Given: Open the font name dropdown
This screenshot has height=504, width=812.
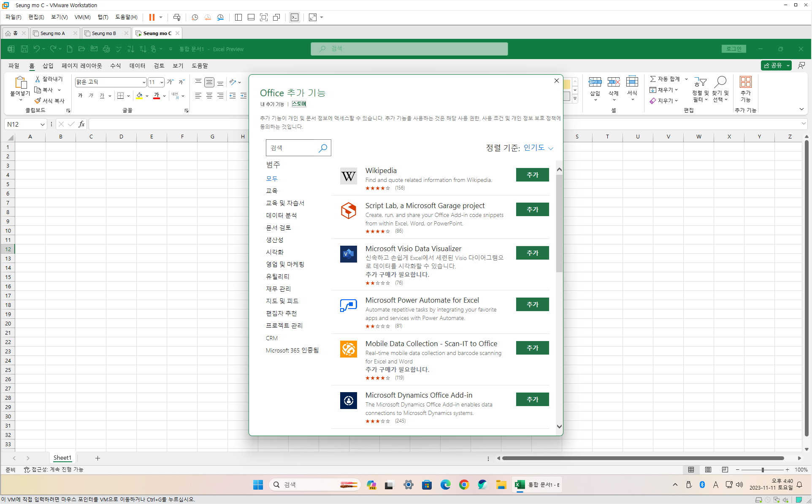Looking at the screenshot, I should click(144, 82).
